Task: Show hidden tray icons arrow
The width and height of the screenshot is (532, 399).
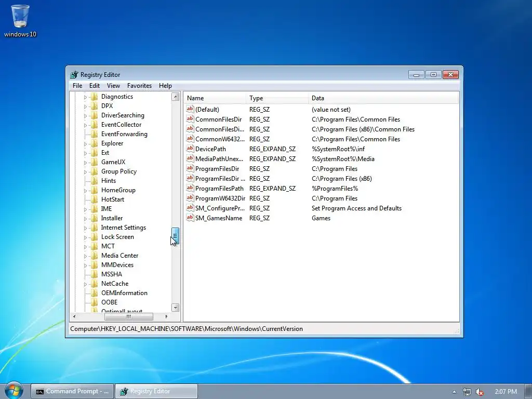Action: (x=454, y=392)
